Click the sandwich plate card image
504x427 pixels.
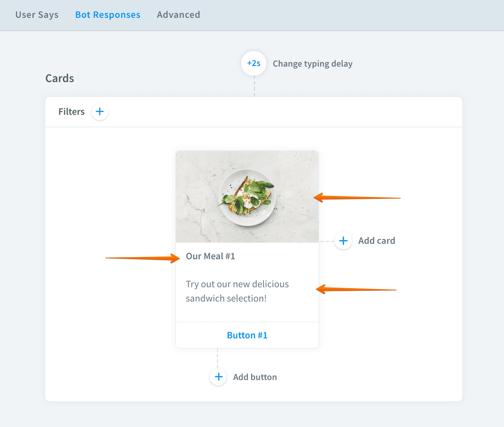point(247,197)
